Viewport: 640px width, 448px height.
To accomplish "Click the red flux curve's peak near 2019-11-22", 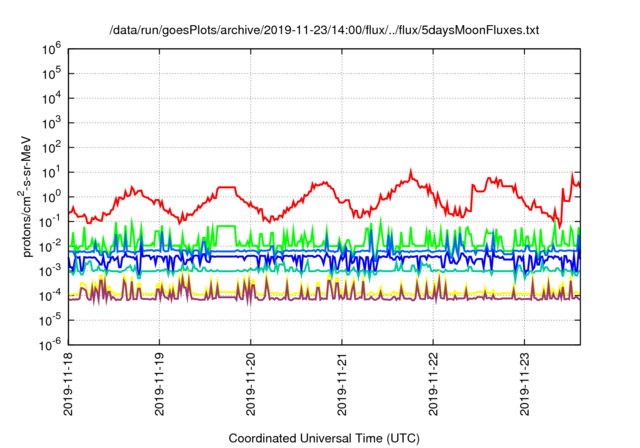I will 411,172.
